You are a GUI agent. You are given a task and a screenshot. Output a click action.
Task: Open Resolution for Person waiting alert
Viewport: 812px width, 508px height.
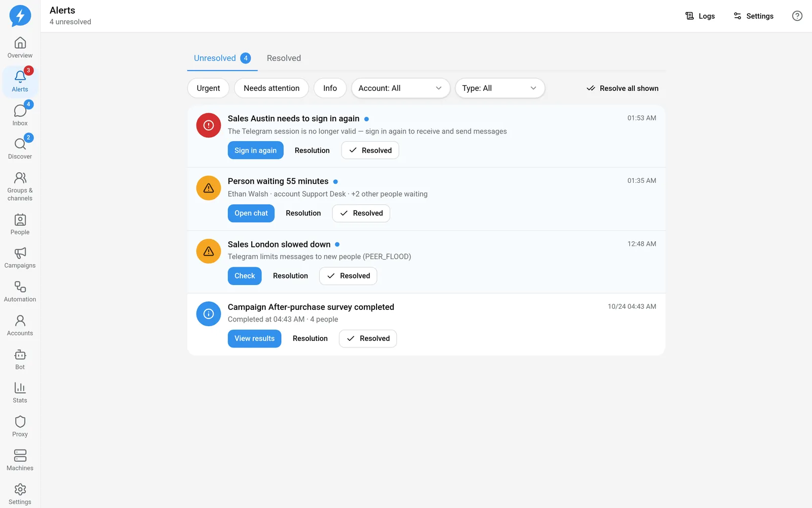pyautogui.click(x=303, y=213)
